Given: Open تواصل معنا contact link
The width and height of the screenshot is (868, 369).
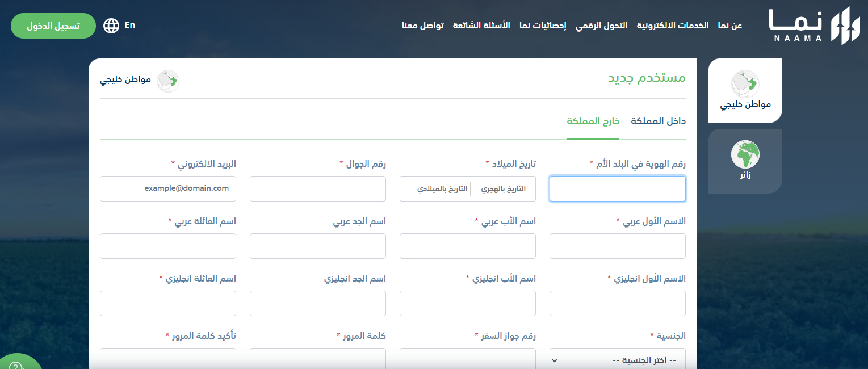Looking at the screenshot, I should [423, 26].
